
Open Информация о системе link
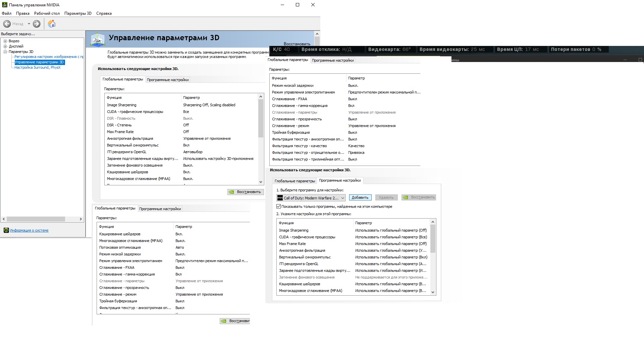[x=29, y=230]
